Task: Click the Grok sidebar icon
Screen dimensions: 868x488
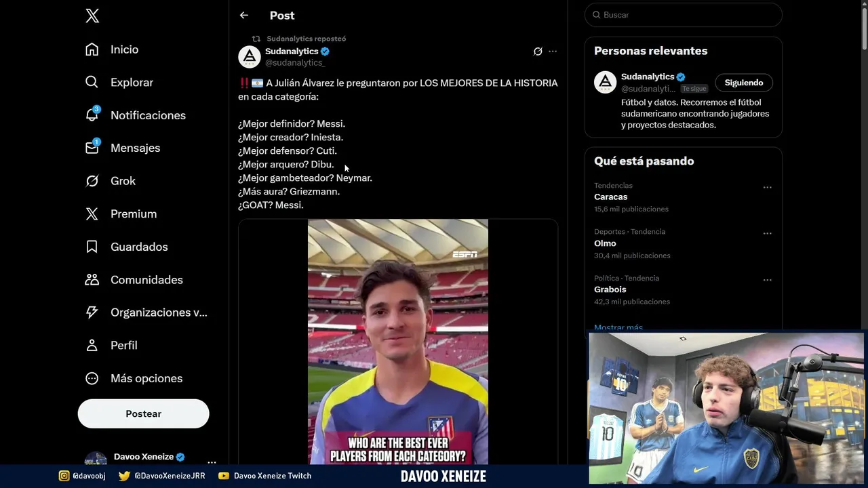Action: (92, 181)
